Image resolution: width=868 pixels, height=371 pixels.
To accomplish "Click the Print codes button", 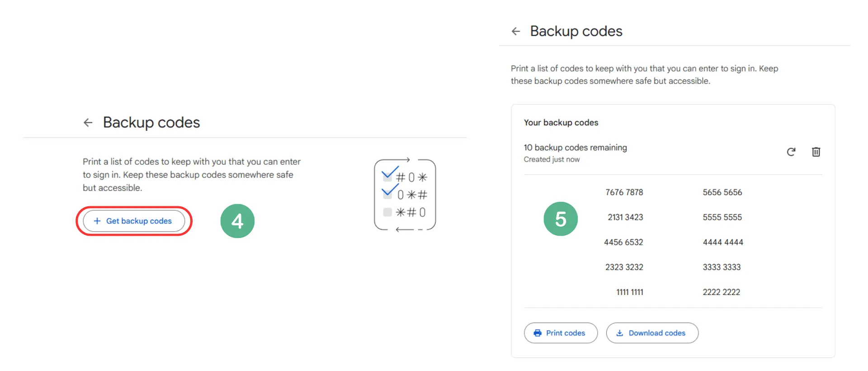I will pos(561,333).
